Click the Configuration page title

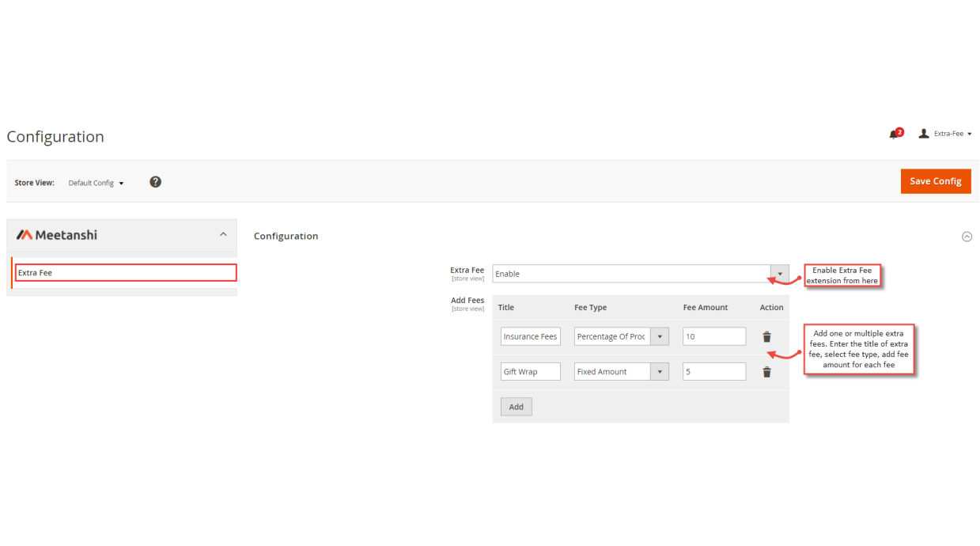coord(55,137)
